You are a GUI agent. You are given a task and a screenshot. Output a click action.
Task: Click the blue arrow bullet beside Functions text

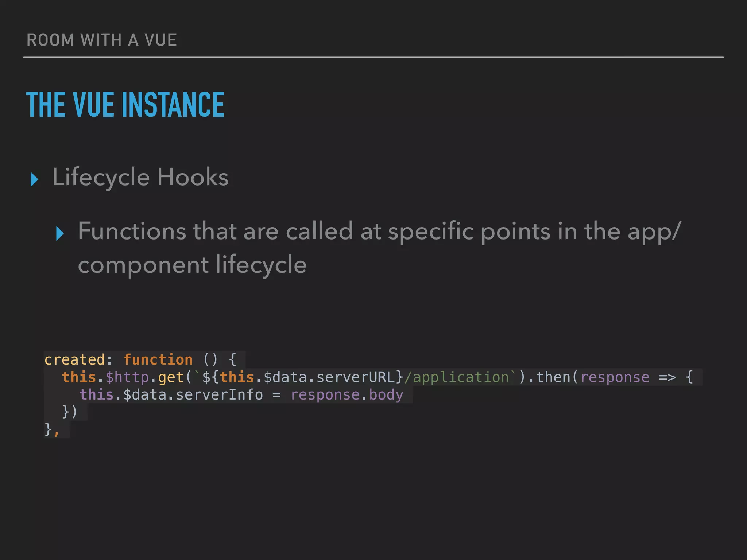pyautogui.click(x=60, y=233)
